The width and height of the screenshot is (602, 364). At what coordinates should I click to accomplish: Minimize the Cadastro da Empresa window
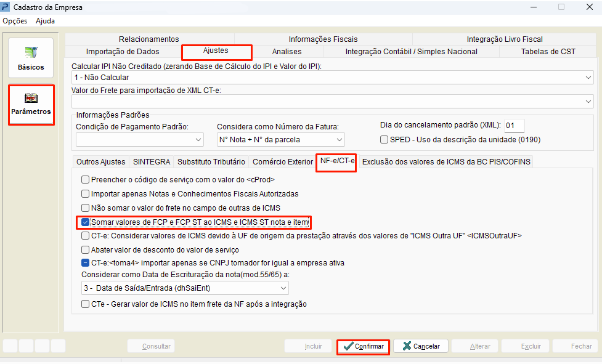tap(533, 7)
